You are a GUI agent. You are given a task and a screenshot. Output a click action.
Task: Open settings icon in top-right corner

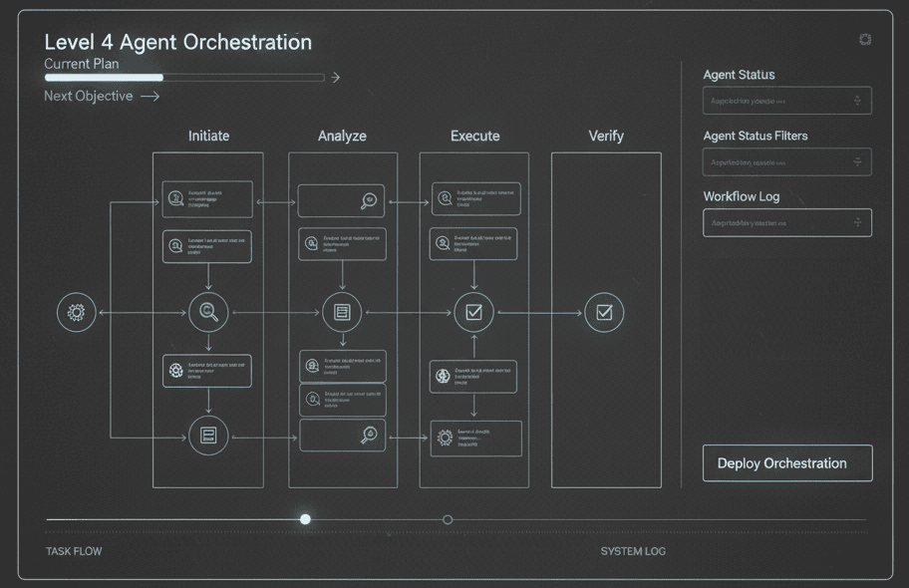tap(864, 40)
